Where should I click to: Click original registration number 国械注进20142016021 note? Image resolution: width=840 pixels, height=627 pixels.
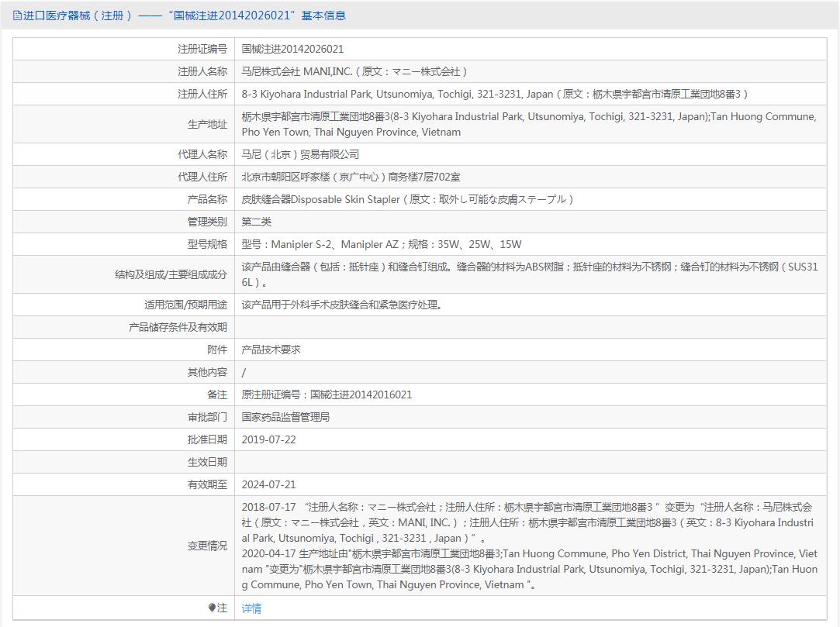tap(327, 394)
